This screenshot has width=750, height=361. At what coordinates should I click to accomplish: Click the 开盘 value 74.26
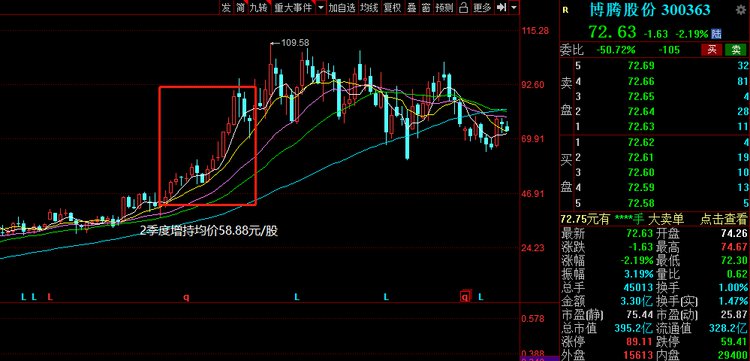click(734, 233)
